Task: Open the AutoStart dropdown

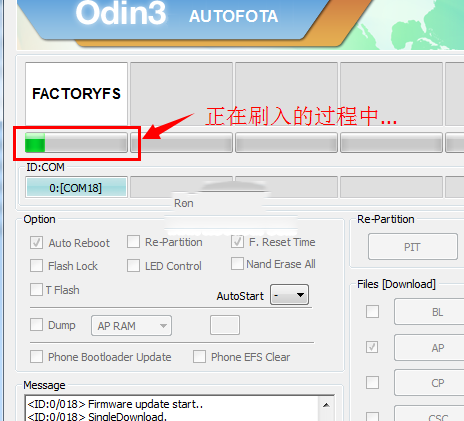Action: coord(289,295)
